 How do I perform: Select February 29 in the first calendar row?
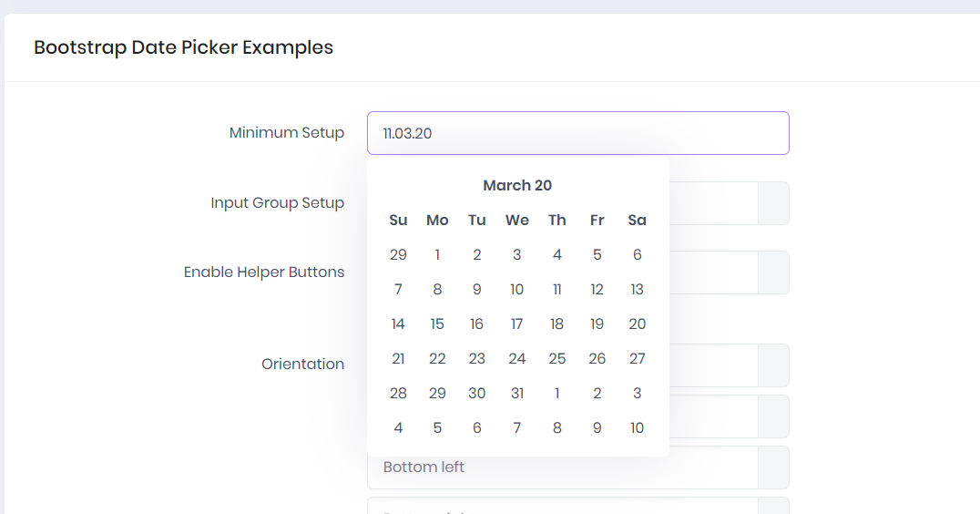click(398, 255)
